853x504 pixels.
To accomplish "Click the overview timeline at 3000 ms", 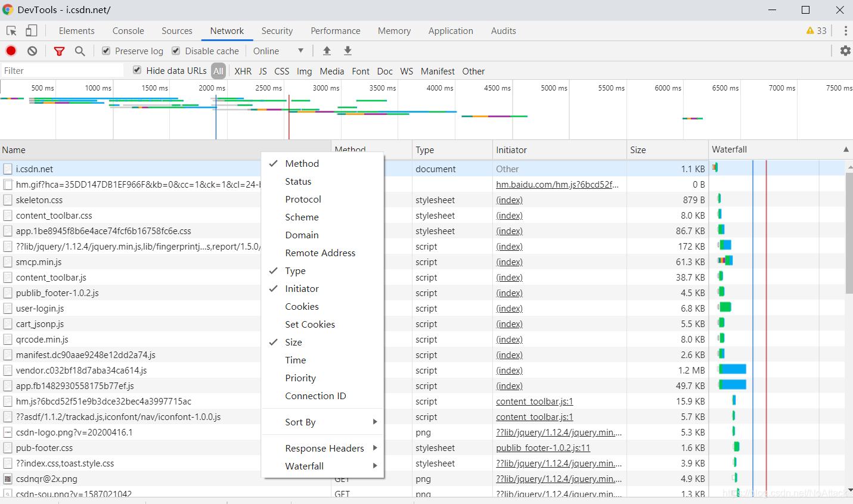I will click(326, 88).
